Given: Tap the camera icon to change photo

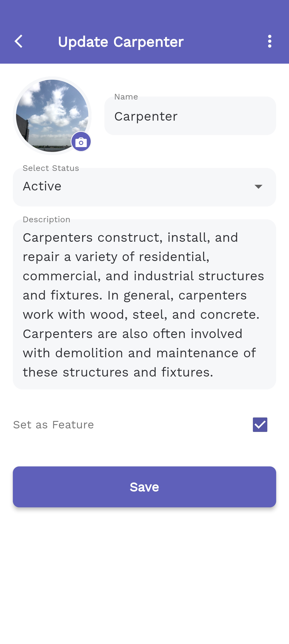Looking at the screenshot, I should (x=81, y=142).
